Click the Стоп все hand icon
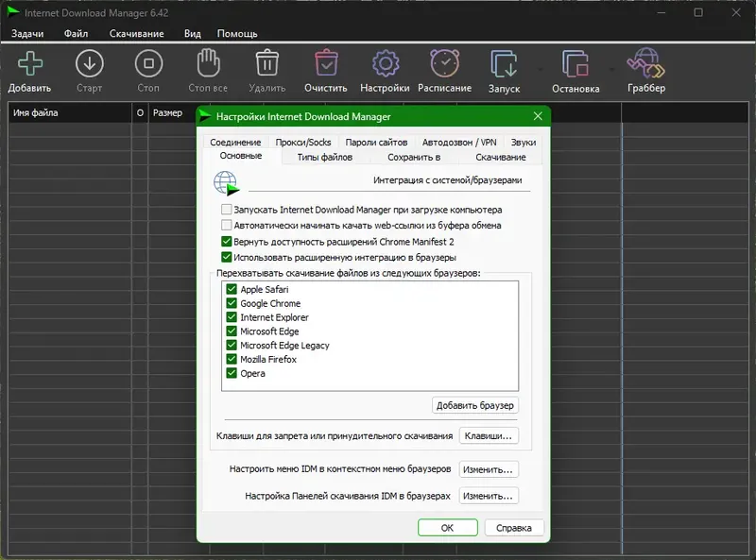This screenshot has width=756, height=560. [208, 63]
